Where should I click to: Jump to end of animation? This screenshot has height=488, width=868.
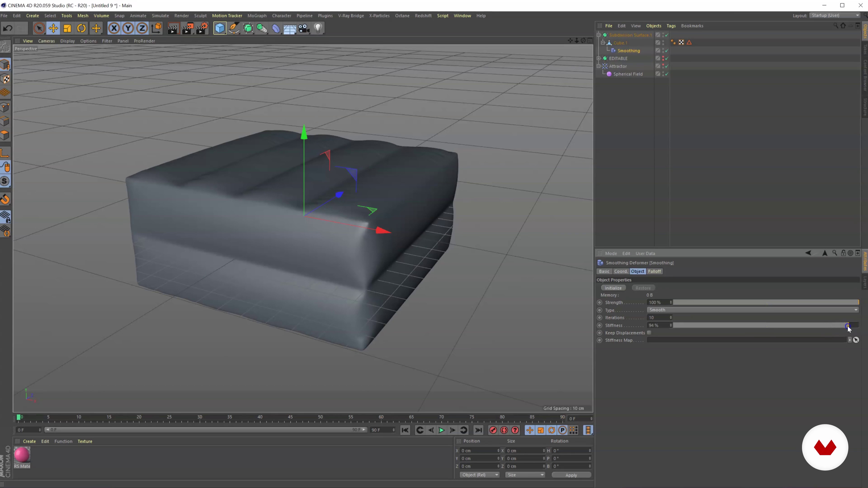click(x=478, y=430)
